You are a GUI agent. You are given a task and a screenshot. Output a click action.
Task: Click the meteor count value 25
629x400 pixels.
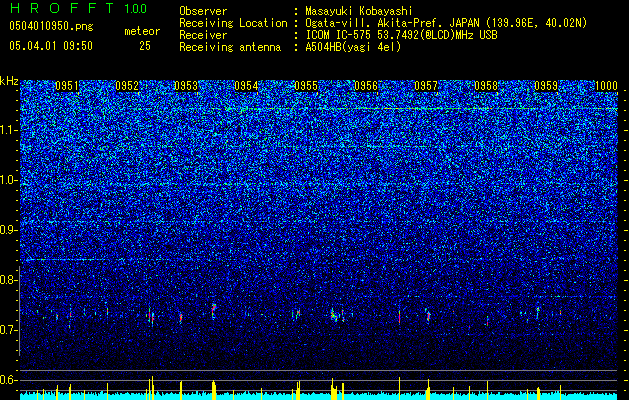(145, 46)
